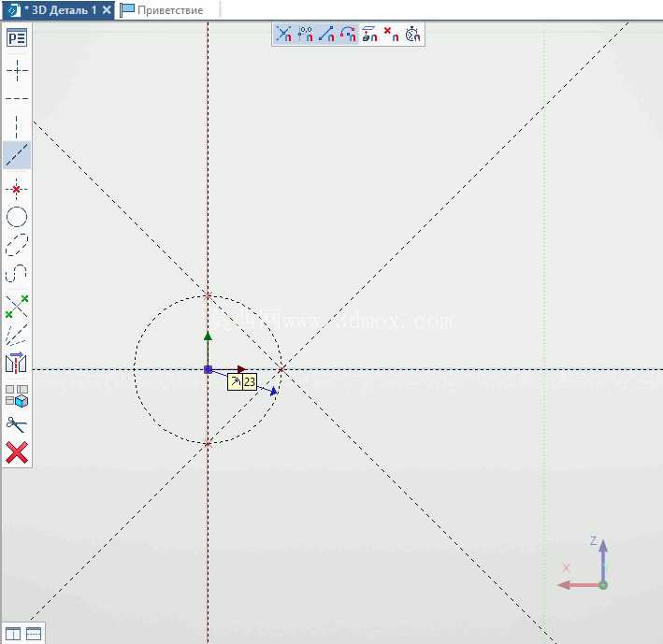Select the construction spline tool
The height and width of the screenshot is (644, 663).
pos(17,274)
